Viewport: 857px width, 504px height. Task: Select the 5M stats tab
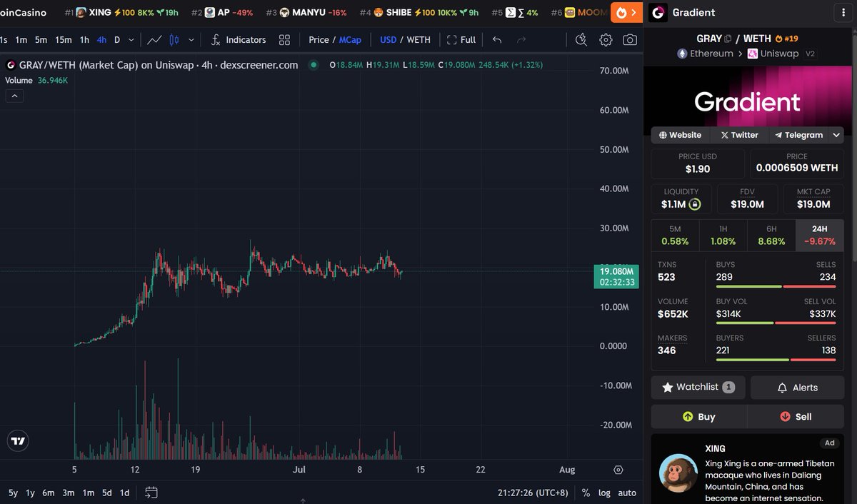[675, 236]
